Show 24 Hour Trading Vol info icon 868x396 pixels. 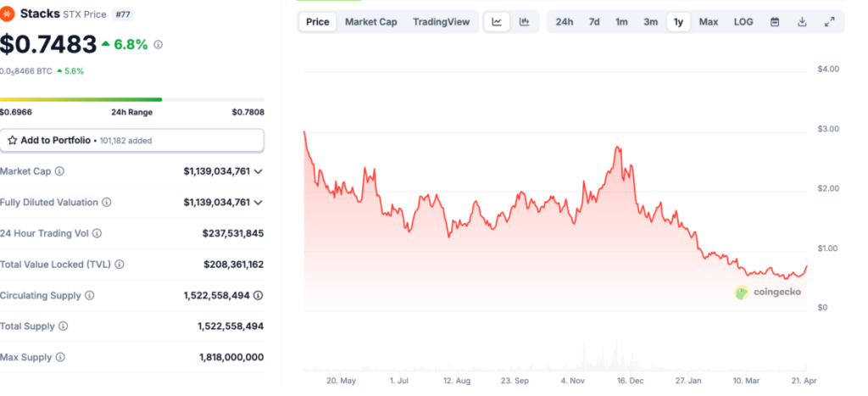(97, 233)
